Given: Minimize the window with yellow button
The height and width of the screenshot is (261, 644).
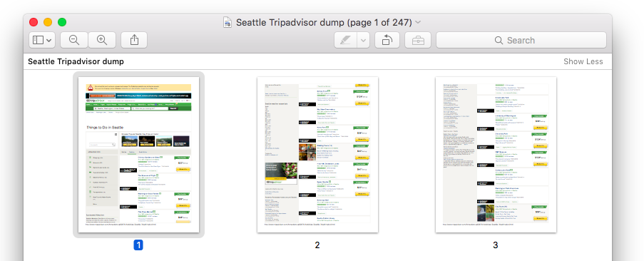Looking at the screenshot, I should coord(48,22).
